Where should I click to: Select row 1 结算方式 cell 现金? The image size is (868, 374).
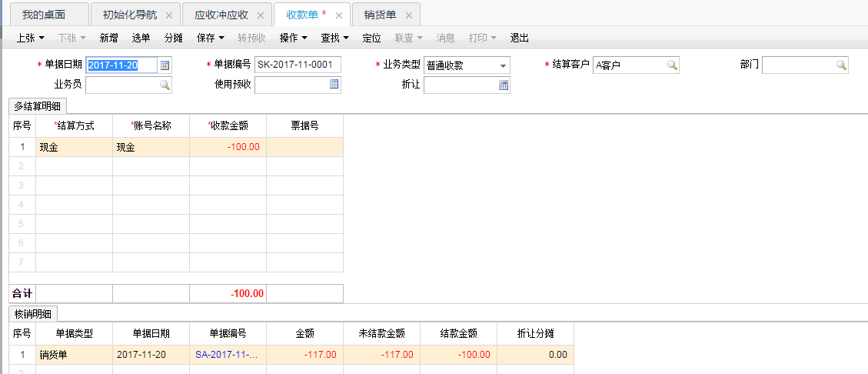(x=74, y=148)
